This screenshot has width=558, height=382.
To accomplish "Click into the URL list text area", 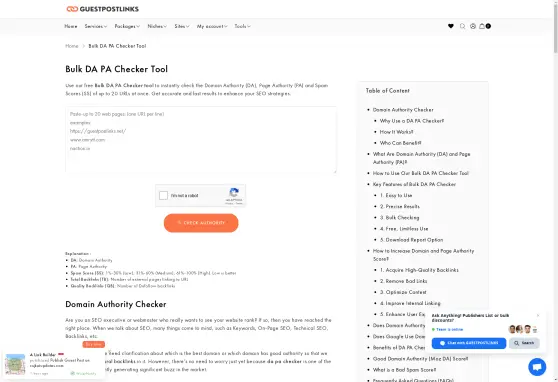I will pyautogui.click(x=201, y=140).
